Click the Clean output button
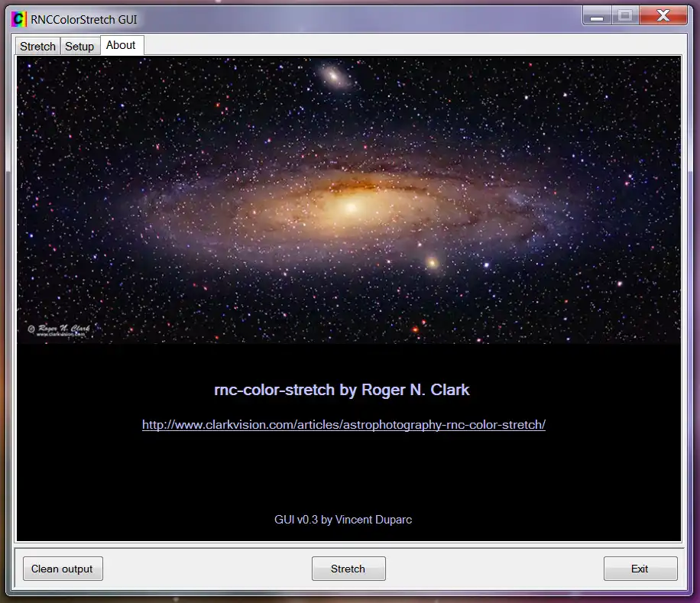 [x=63, y=569]
